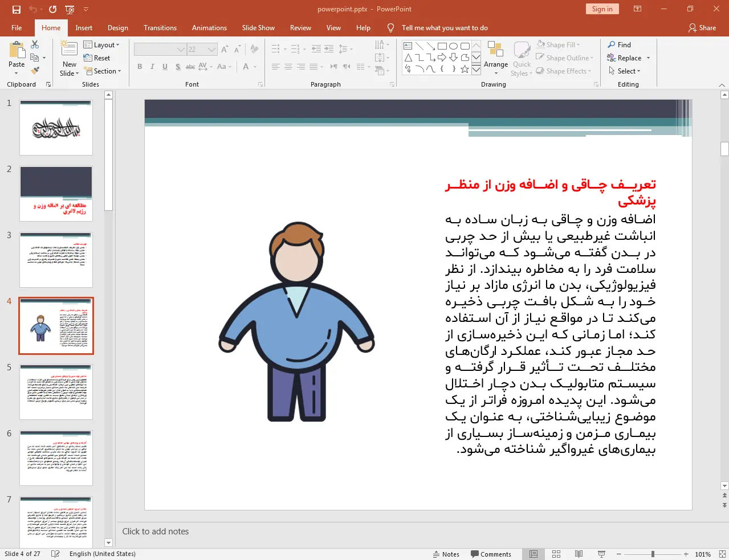Open the font size dropdown
The width and height of the screenshot is (729, 560).
[x=211, y=50]
